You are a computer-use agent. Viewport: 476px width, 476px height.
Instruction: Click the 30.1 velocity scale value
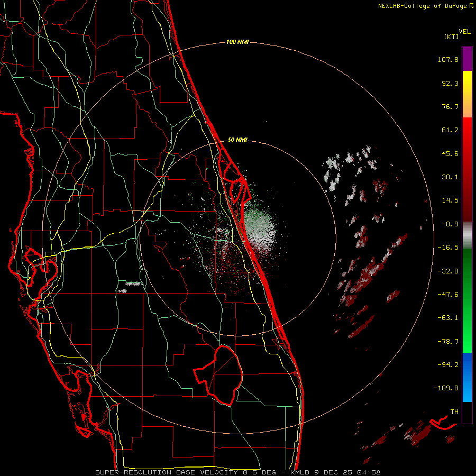click(x=450, y=177)
